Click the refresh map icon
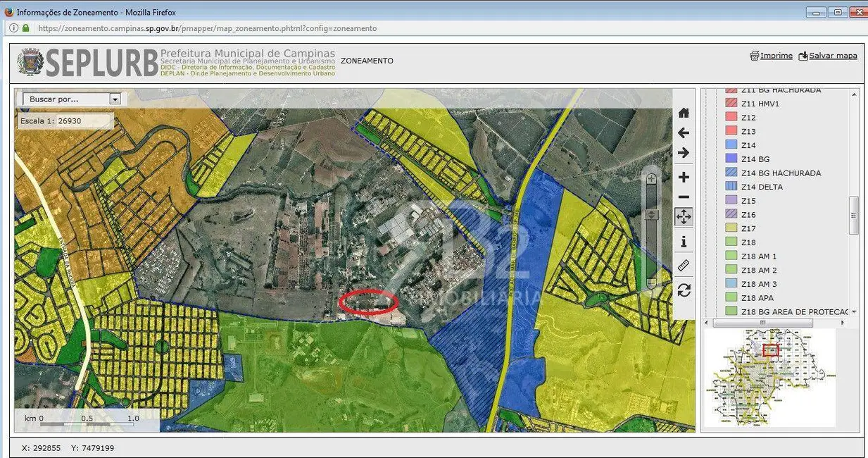 coord(684,290)
